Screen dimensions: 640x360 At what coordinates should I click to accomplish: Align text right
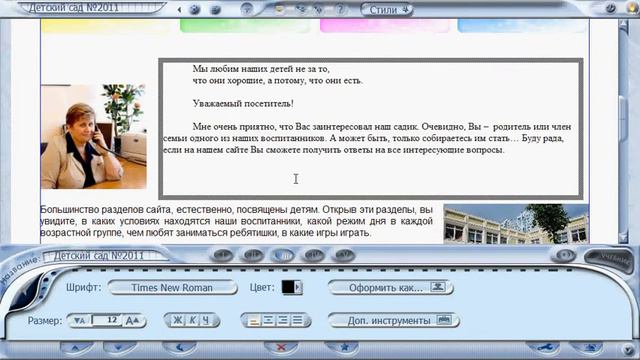tap(282, 320)
